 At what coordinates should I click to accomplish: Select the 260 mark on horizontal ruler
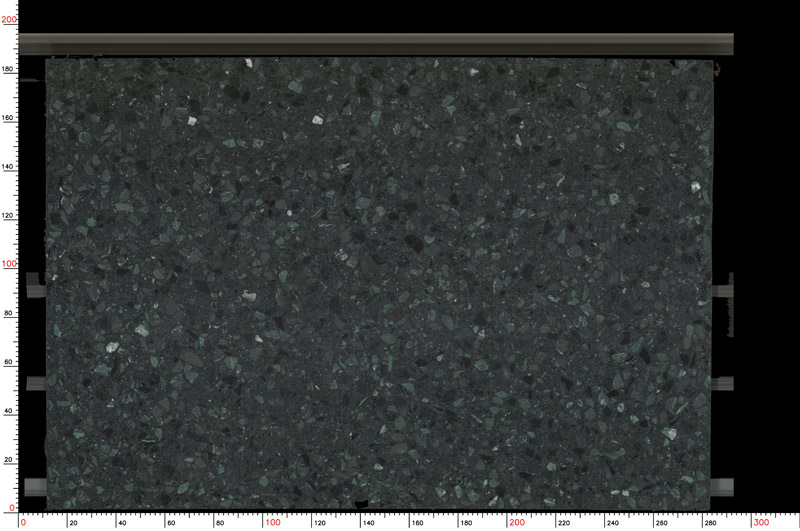pyautogui.click(x=663, y=522)
